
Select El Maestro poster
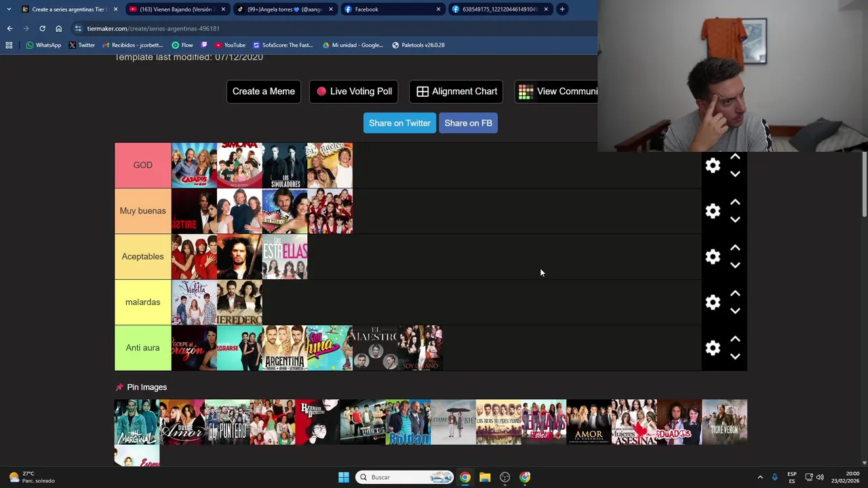click(375, 348)
